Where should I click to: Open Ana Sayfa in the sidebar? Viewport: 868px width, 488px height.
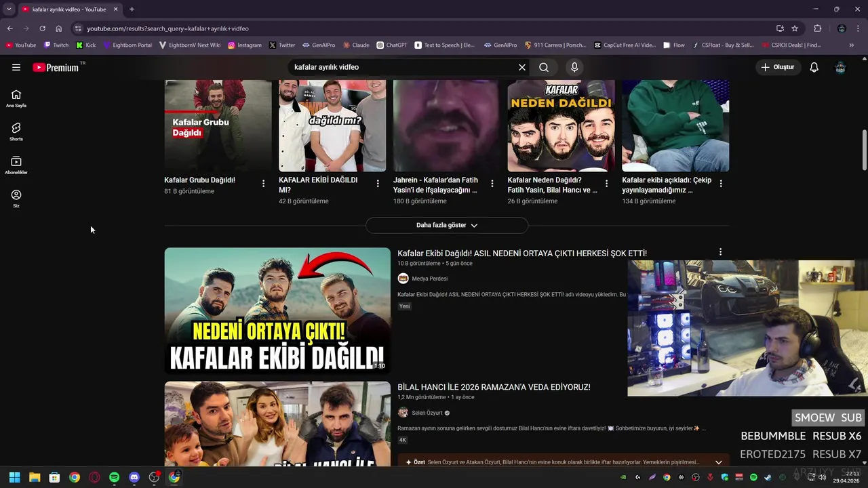pos(16,98)
